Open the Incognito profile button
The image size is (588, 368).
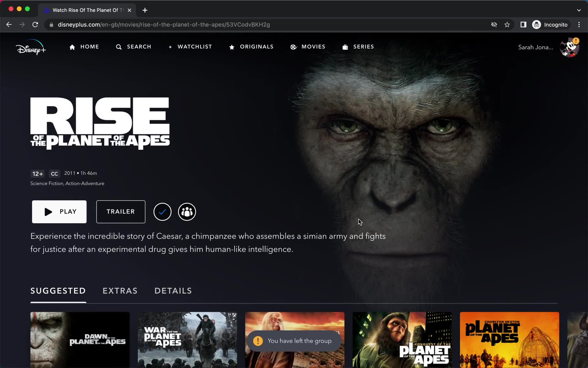[551, 25]
